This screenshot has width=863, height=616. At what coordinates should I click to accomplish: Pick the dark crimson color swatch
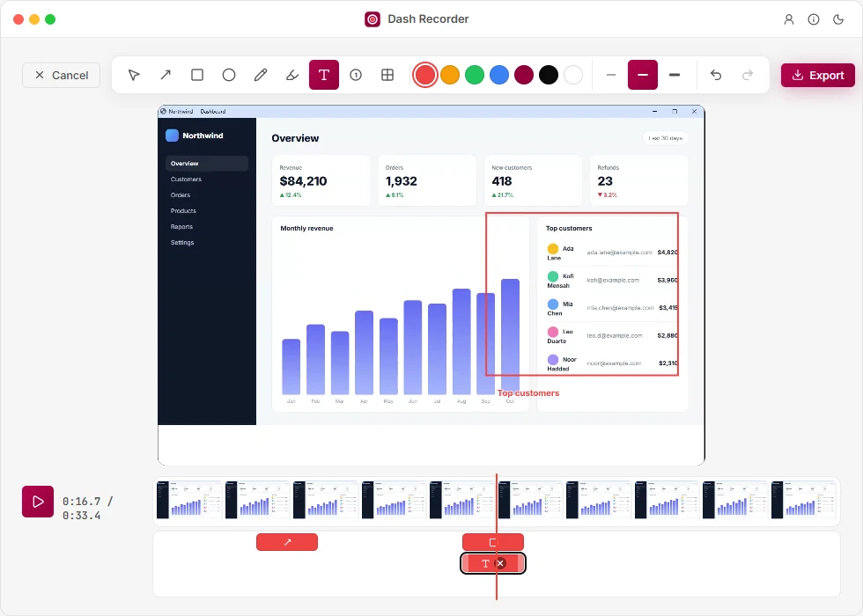pyautogui.click(x=524, y=75)
